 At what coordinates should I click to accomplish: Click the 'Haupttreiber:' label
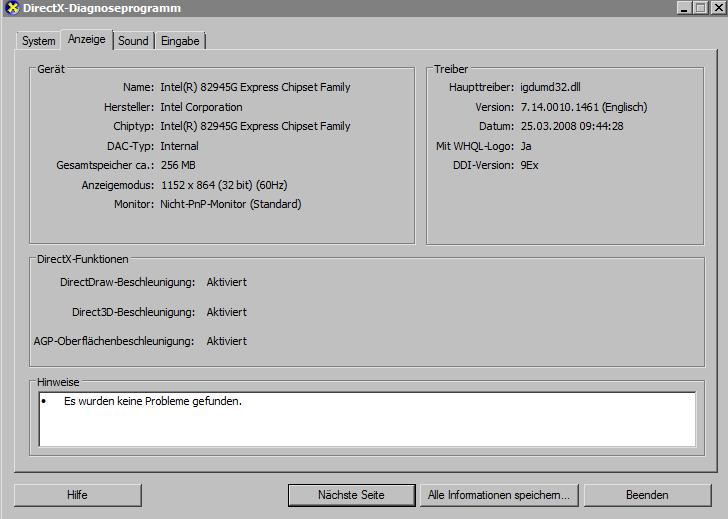click(x=481, y=87)
